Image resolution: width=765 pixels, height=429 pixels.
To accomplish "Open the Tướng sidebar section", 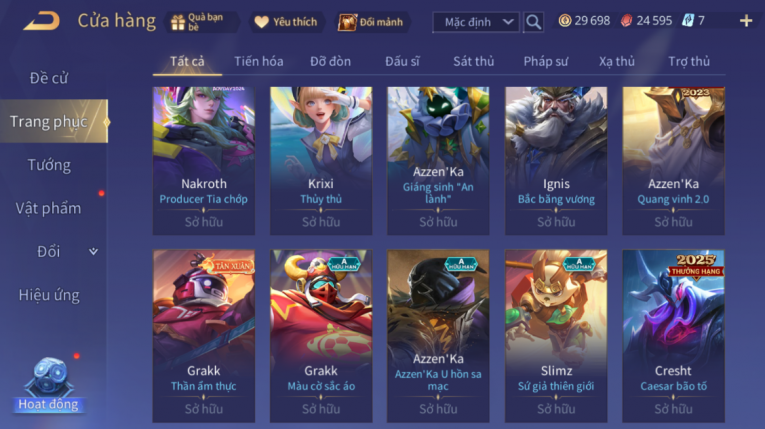I will (x=49, y=165).
